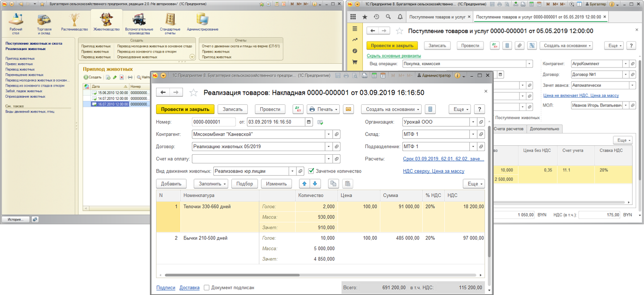The image size is (644, 295).
Task: Open the Растениеводство section icon
Action: (75, 22)
